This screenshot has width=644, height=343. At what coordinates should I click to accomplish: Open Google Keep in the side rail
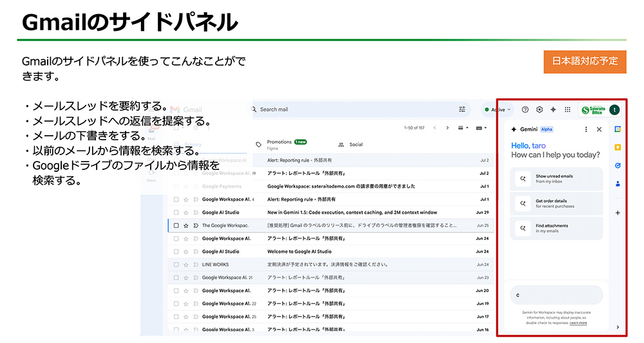pyautogui.click(x=618, y=147)
